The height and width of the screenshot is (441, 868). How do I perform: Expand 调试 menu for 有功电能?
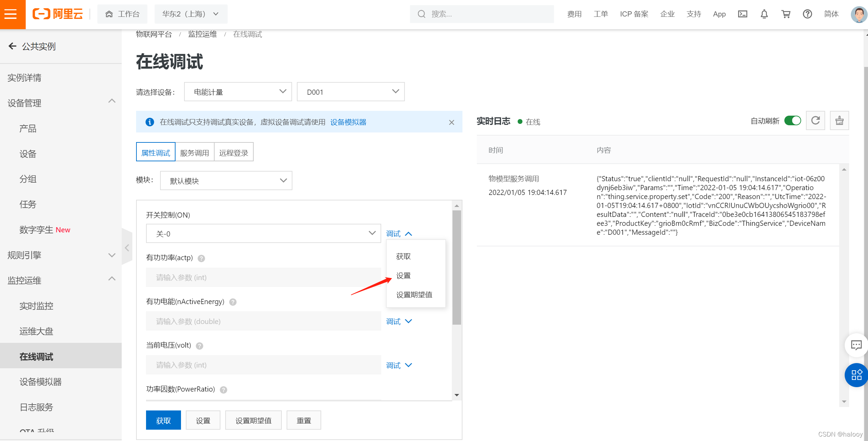pos(399,322)
